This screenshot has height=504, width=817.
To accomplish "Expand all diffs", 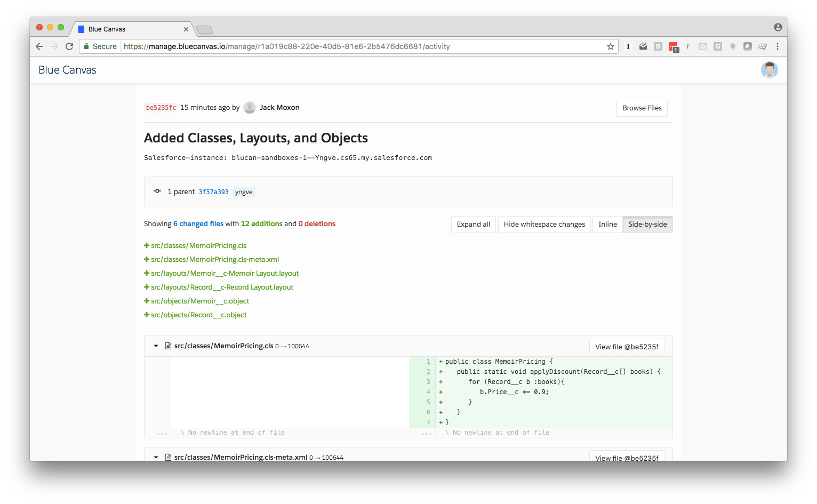I will [x=474, y=225].
